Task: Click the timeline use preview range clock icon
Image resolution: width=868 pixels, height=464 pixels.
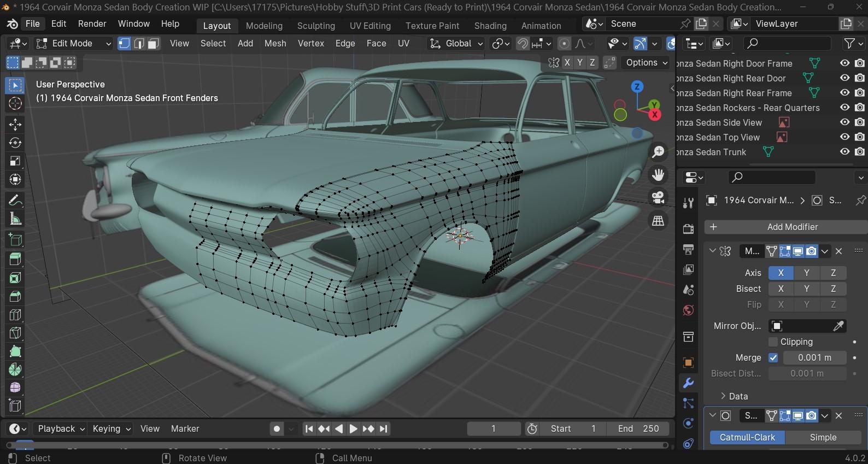Action: click(x=532, y=429)
